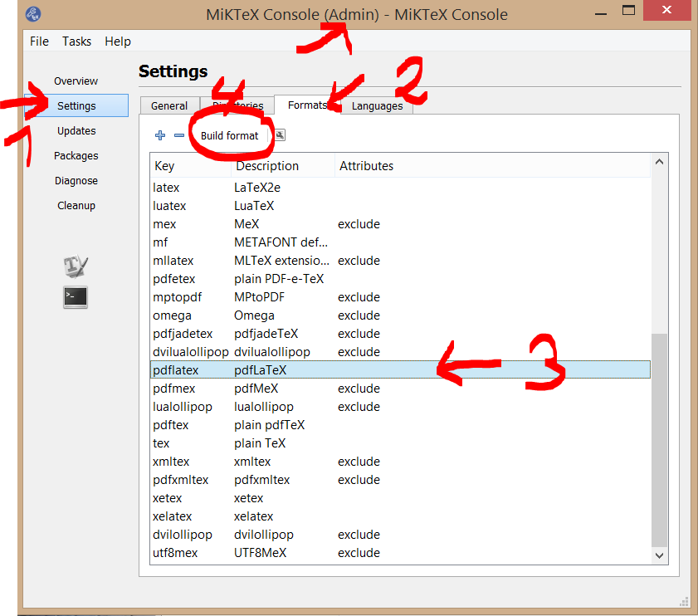Minimize the MiKTeX Console window
This screenshot has width=698, height=616.
pyautogui.click(x=601, y=12)
